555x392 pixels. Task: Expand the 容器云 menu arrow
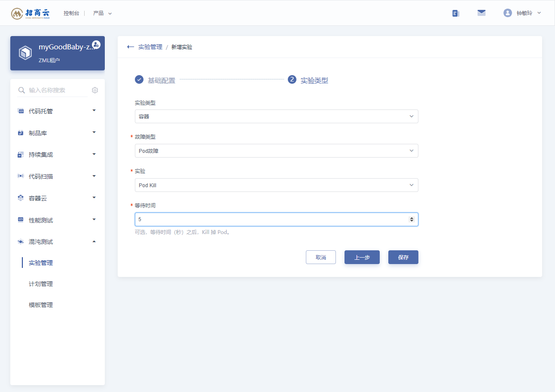click(94, 198)
